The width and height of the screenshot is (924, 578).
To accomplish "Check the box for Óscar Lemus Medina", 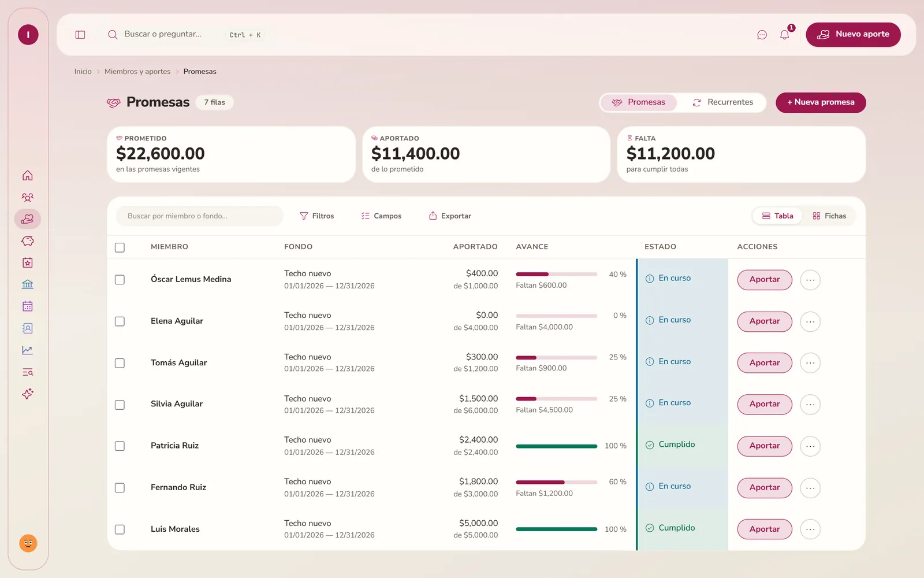I will pyautogui.click(x=120, y=280).
